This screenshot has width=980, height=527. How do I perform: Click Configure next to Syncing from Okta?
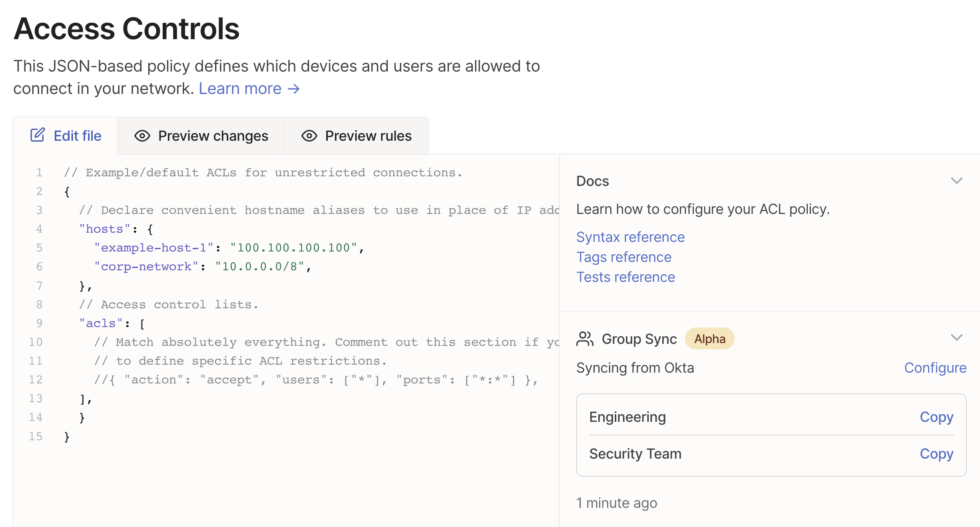tap(935, 368)
